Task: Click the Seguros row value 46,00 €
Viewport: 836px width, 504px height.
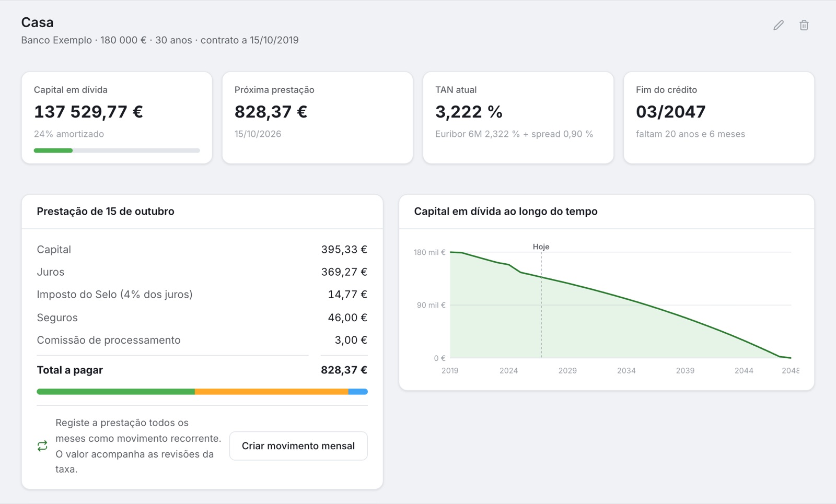Action: pos(347,318)
